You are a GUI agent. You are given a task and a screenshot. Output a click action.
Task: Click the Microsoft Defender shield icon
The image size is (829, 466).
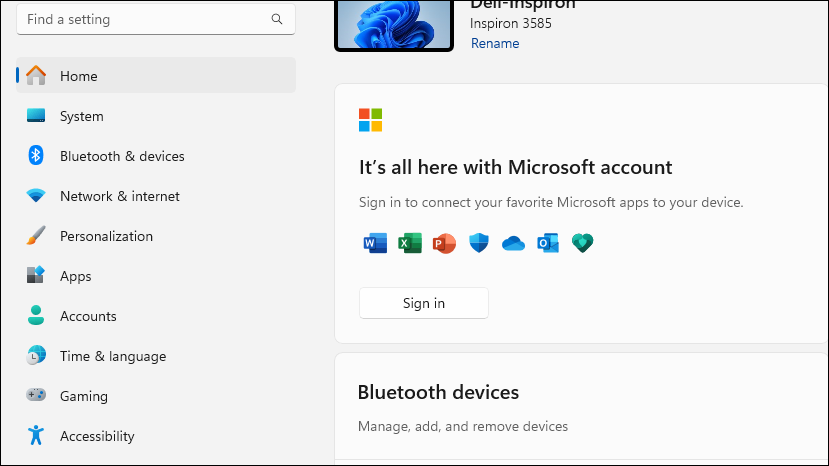tap(479, 243)
